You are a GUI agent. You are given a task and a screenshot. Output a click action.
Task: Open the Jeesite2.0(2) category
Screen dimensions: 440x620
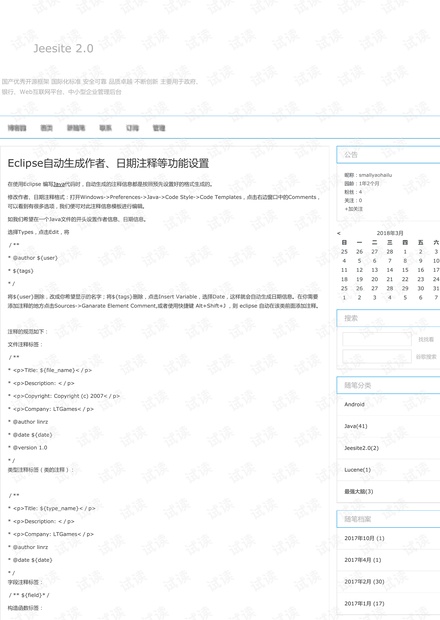[361, 448]
